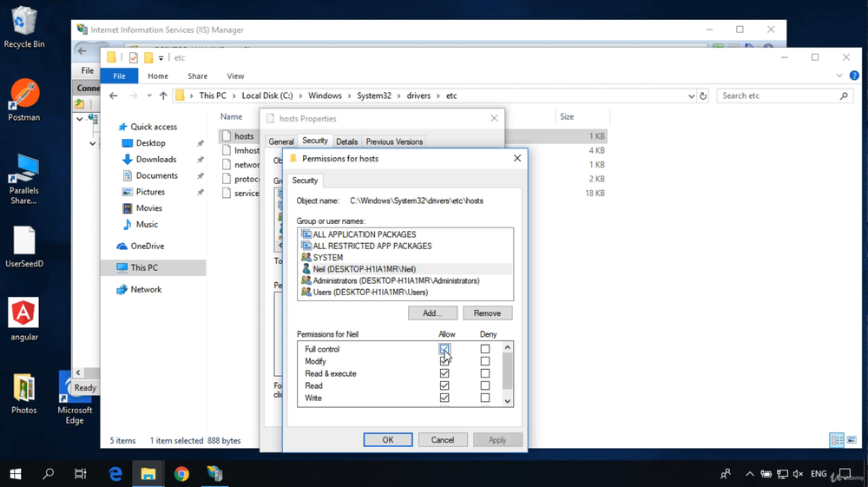Open Quick Access Toolbar customize dropdown
The height and width of the screenshot is (487, 868).
(x=161, y=57)
